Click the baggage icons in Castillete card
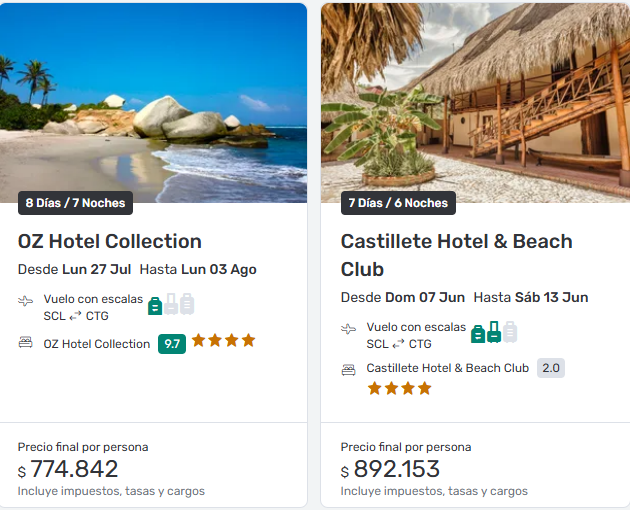This screenshot has height=510, width=630. 494,332
